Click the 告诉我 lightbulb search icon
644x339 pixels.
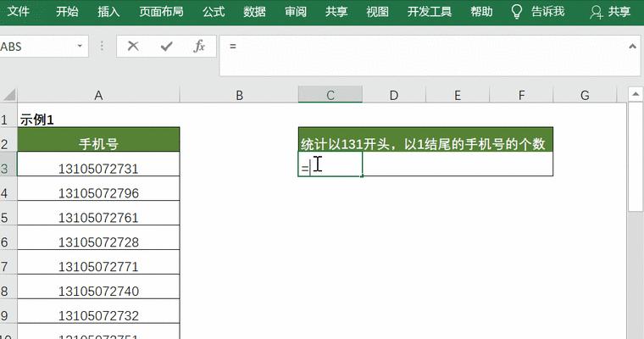tap(516, 12)
